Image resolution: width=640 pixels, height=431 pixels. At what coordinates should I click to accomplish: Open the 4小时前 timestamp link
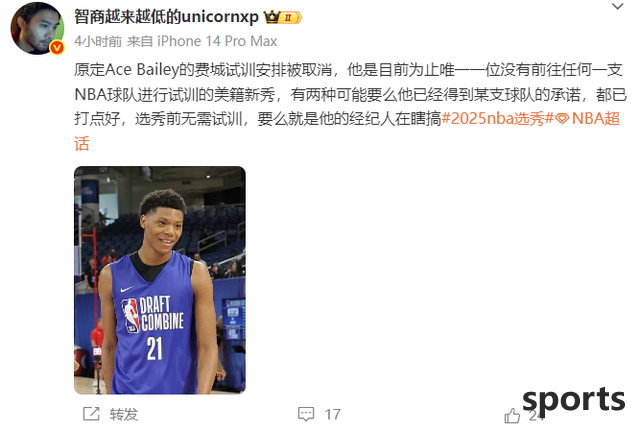98,41
